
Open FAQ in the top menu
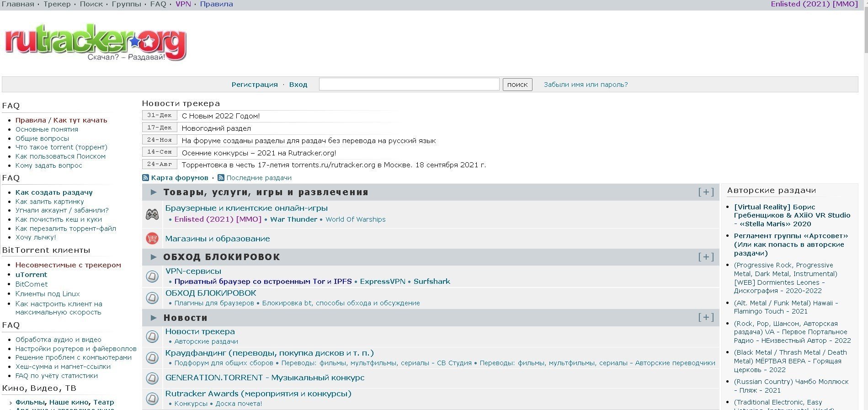(x=158, y=4)
